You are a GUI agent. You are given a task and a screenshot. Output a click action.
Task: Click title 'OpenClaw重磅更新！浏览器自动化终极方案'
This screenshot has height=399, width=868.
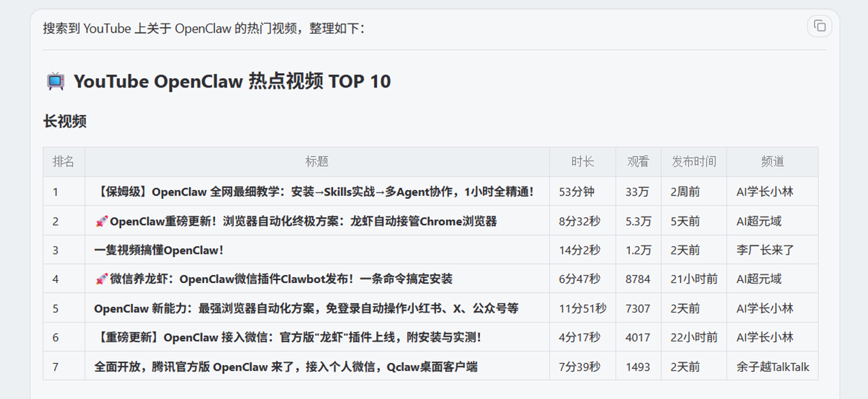296,221
